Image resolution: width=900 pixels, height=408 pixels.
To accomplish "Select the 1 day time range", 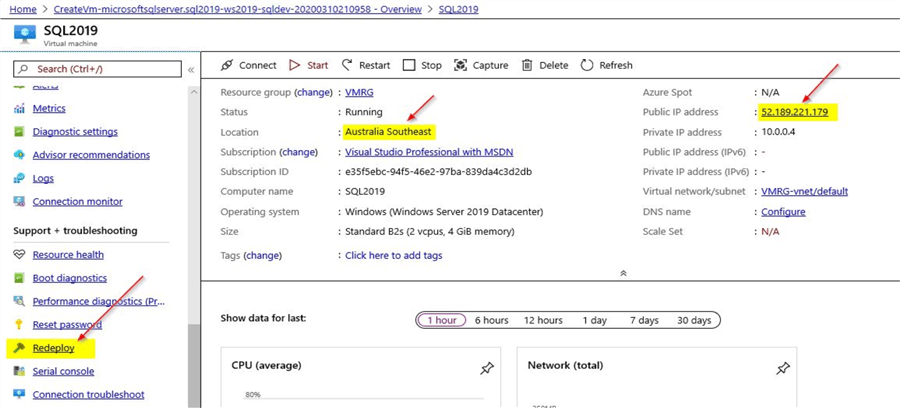I will [x=595, y=320].
